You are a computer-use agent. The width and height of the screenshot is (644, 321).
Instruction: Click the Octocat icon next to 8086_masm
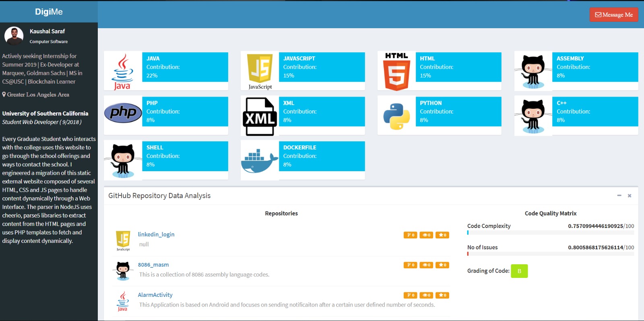tap(123, 271)
